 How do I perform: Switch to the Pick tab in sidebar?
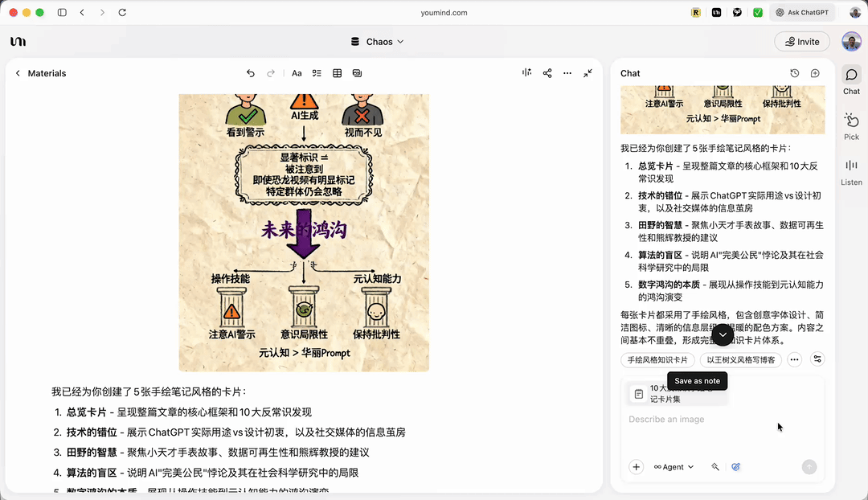[x=851, y=125]
